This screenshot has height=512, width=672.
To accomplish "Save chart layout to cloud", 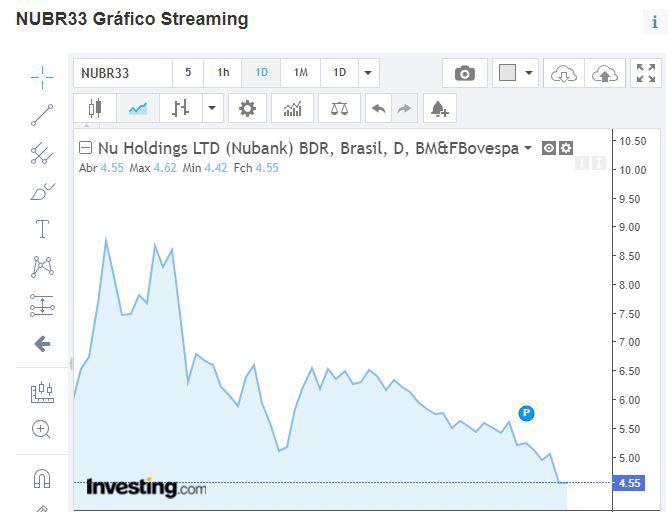I will click(x=605, y=74).
